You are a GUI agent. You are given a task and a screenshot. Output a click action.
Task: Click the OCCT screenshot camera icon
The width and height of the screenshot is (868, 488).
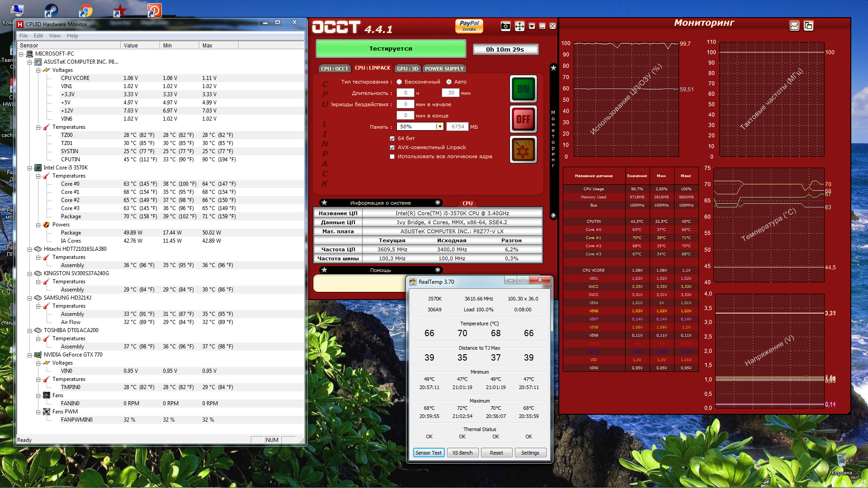(x=505, y=27)
